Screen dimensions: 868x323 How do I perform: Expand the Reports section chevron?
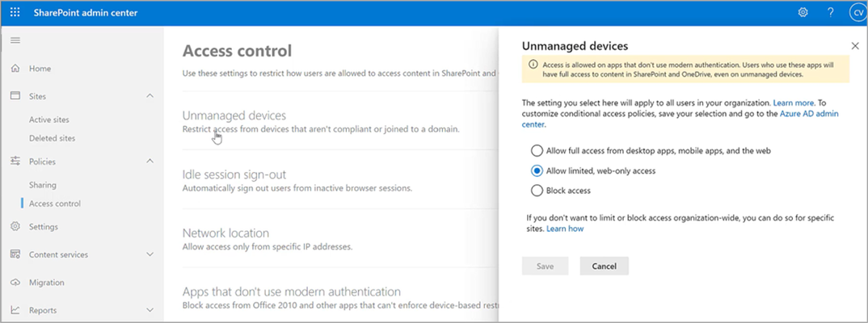[150, 310]
